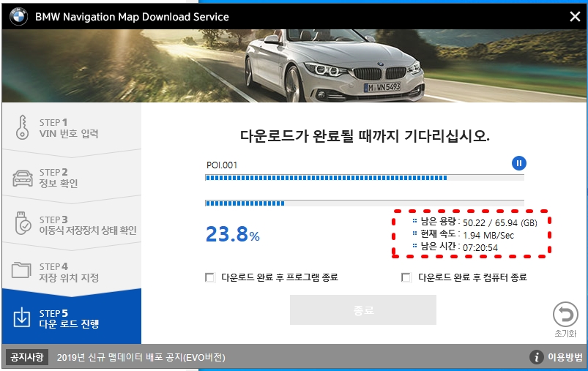Click the POI.001 file name
588x371 pixels.
point(222,165)
